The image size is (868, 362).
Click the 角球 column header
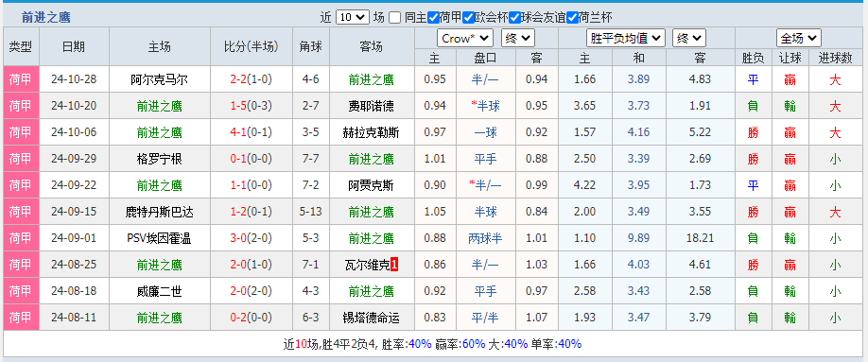click(x=310, y=46)
